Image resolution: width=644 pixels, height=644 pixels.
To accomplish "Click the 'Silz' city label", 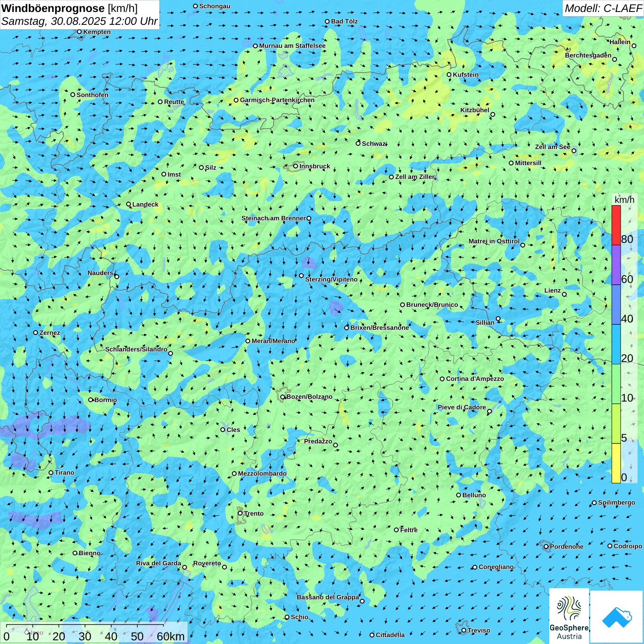I will (x=211, y=167).
